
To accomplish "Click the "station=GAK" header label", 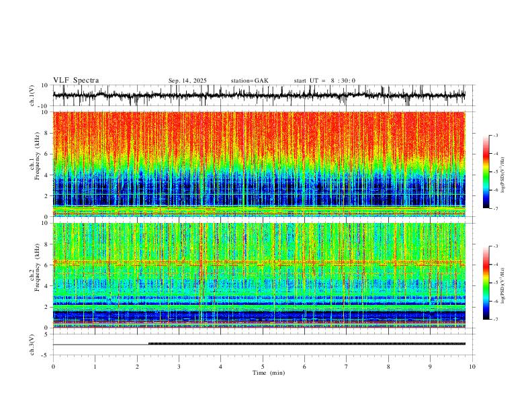I will 249,81.
